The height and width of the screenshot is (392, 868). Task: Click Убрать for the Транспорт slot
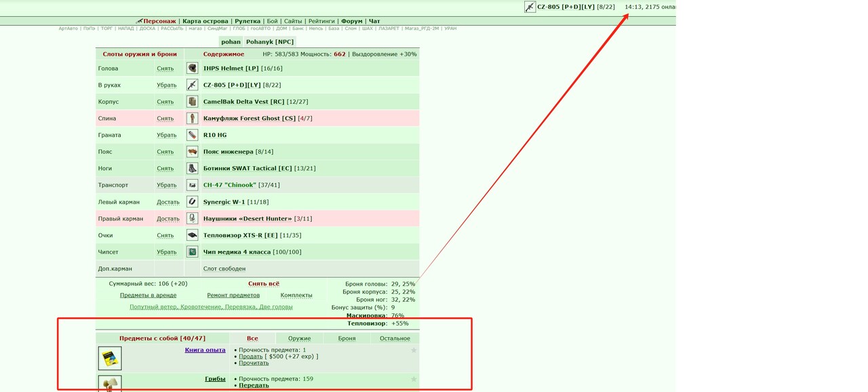click(x=167, y=185)
